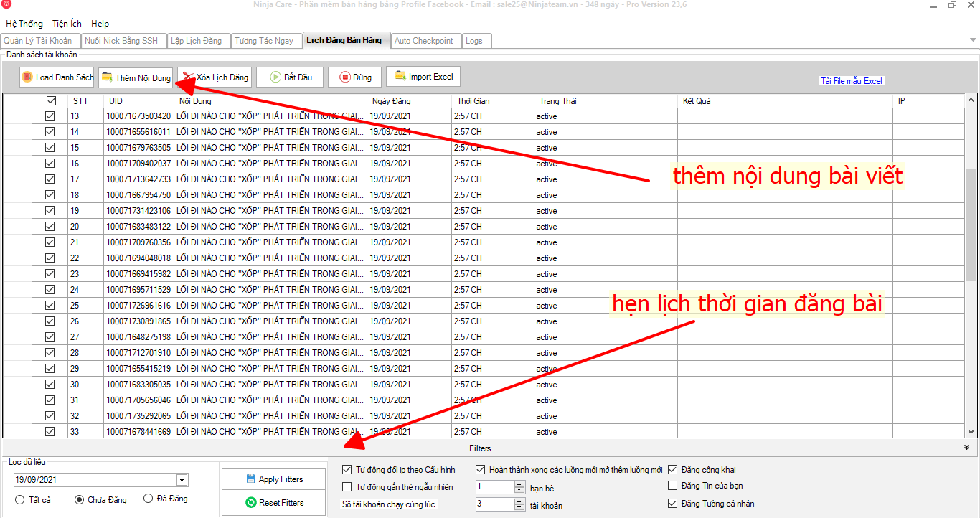
Task: Select UID cell 100071709402037
Action: pos(139,164)
